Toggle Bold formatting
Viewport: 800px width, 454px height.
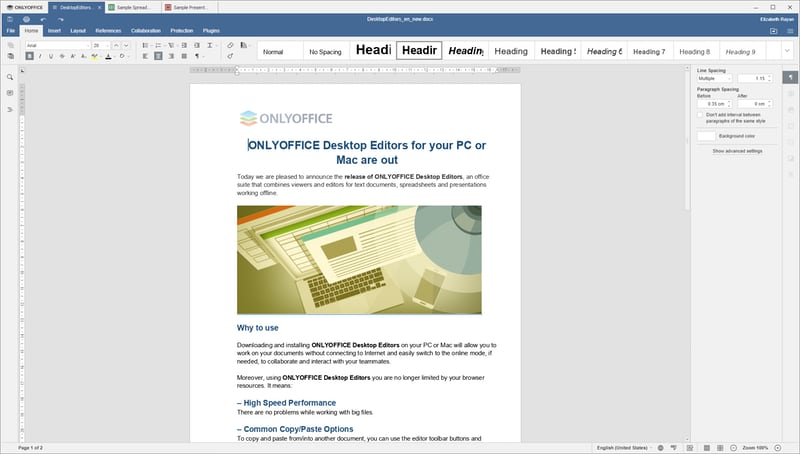(30, 56)
